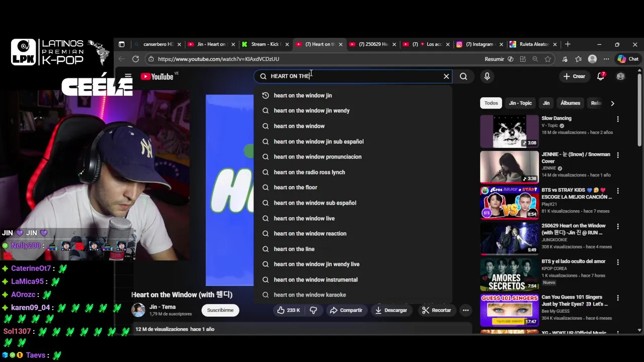Open the YouTube account avatar menu

pyautogui.click(x=620, y=76)
